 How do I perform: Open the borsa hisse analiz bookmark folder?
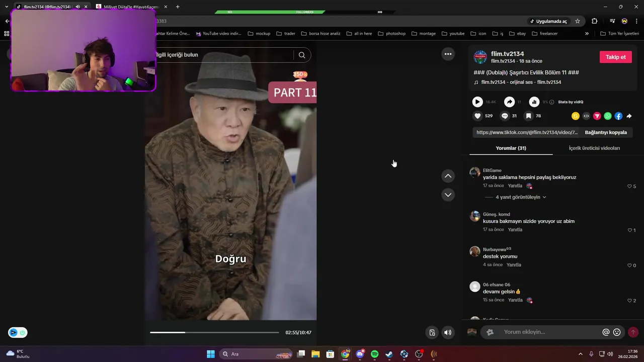click(321, 33)
